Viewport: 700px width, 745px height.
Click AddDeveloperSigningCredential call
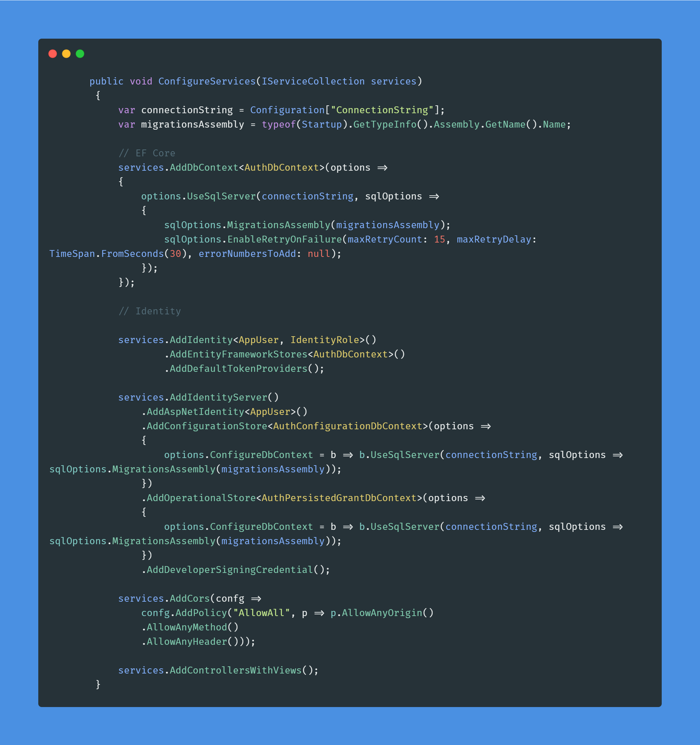coord(230,570)
